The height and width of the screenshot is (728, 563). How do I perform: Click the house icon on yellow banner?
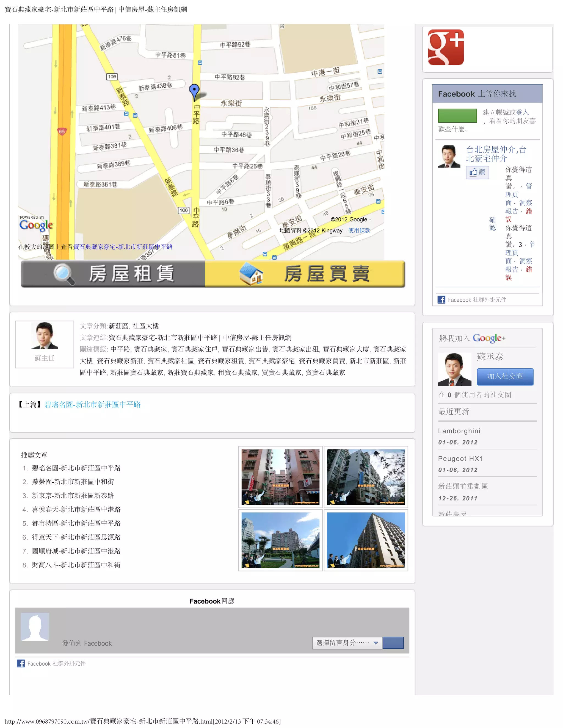click(251, 274)
